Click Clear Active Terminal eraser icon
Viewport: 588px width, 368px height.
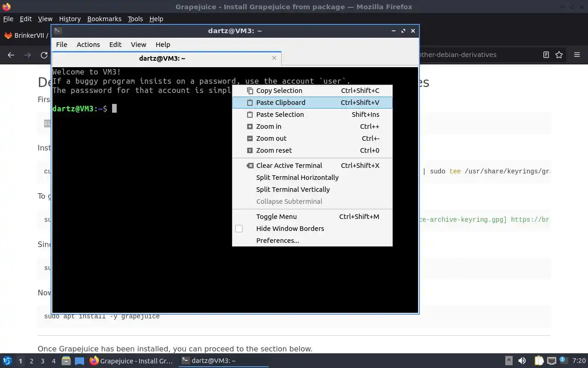coord(250,166)
